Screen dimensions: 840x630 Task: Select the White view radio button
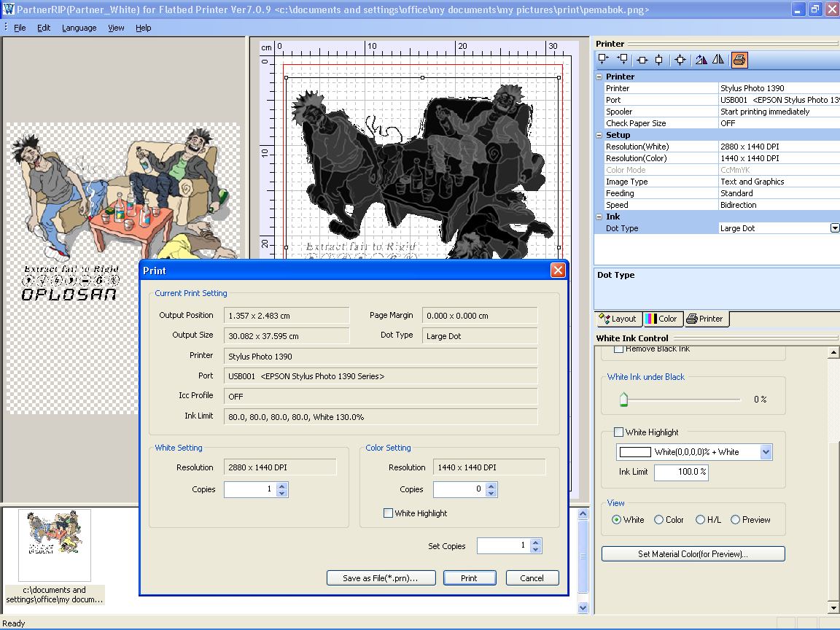tap(616, 520)
